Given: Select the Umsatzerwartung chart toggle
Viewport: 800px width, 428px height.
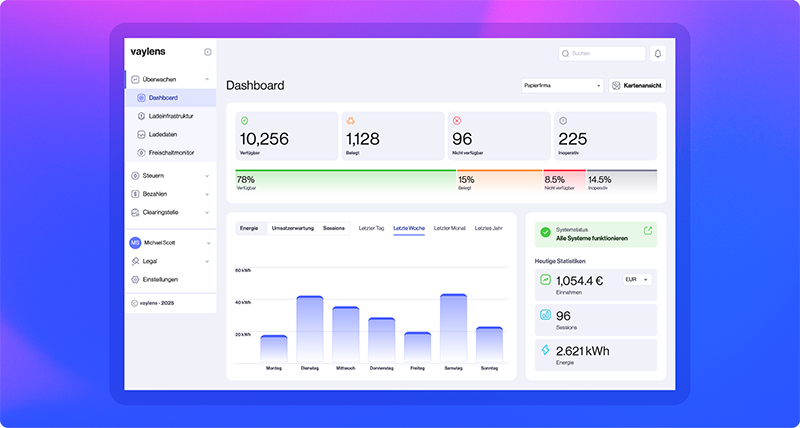Looking at the screenshot, I should pyautogui.click(x=293, y=228).
